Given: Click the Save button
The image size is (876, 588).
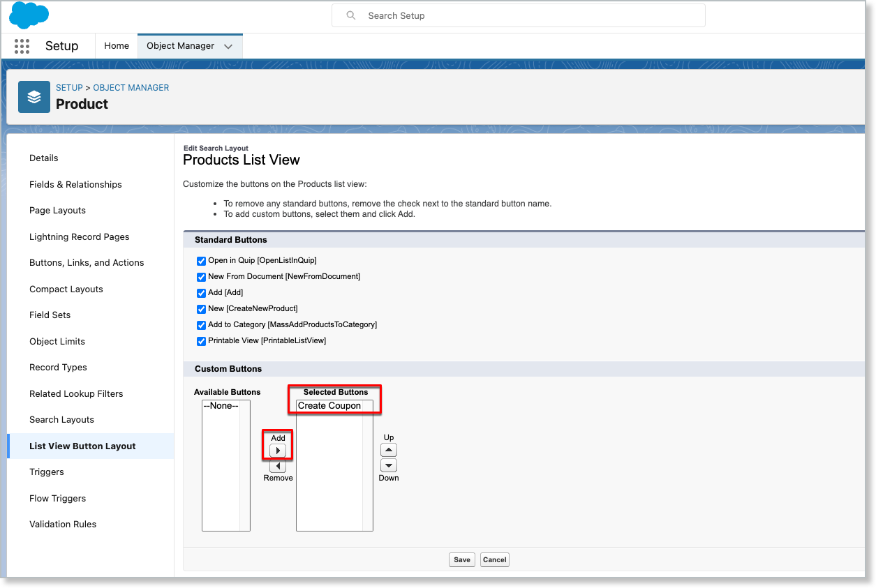Looking at the screenshot, I should click(461, 559).
